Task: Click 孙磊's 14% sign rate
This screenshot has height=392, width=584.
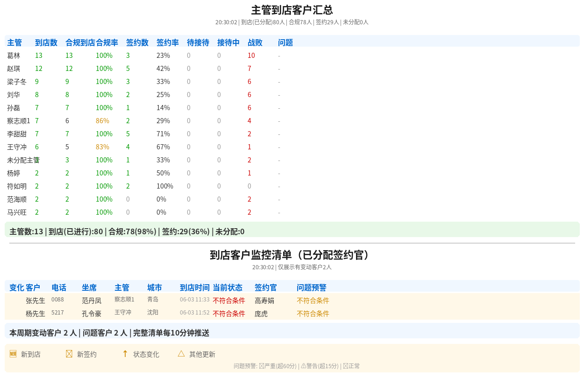Action: [x=163, y=108]
